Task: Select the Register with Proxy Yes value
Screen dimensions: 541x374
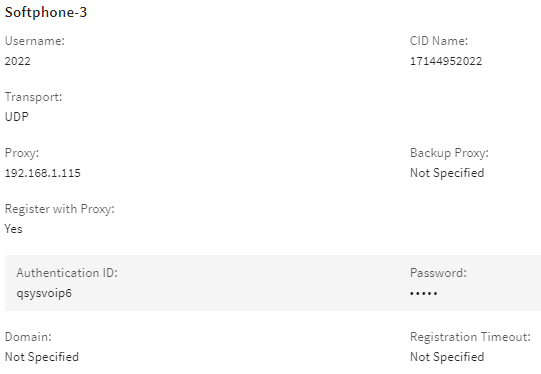Action: (x=13, y=229)
